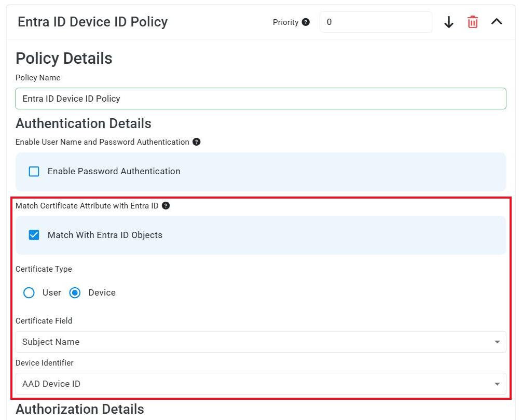Select the Device certificate type radio

(x=75, y=292)
